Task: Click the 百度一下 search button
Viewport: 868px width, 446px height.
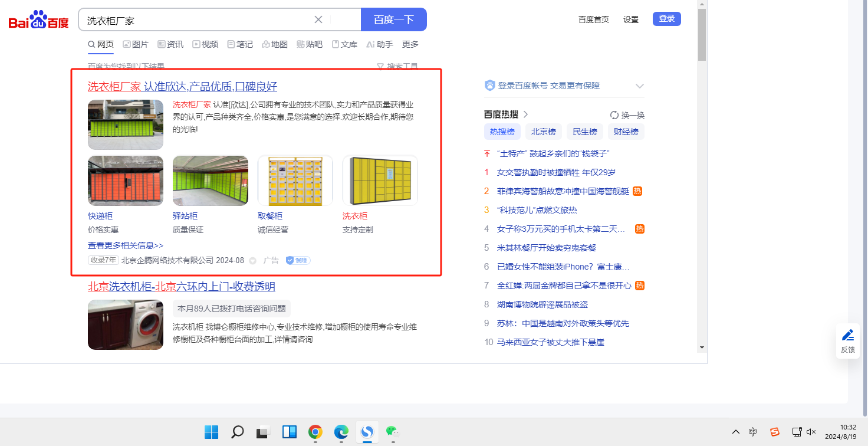Action: [x=394, y=19]
